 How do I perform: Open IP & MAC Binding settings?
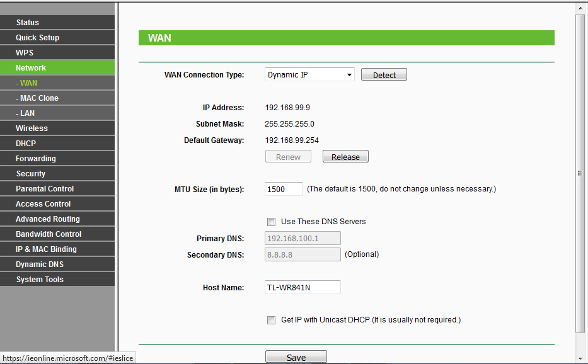click(57, 249)
